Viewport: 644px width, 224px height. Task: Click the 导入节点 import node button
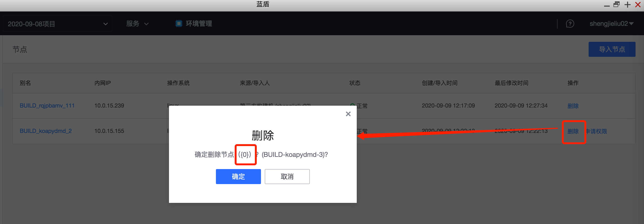(x=612, y=49)
